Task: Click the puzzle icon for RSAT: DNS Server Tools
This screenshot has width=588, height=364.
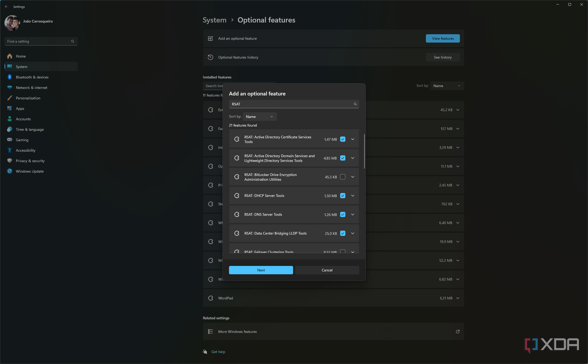Action: click(237, 214)
